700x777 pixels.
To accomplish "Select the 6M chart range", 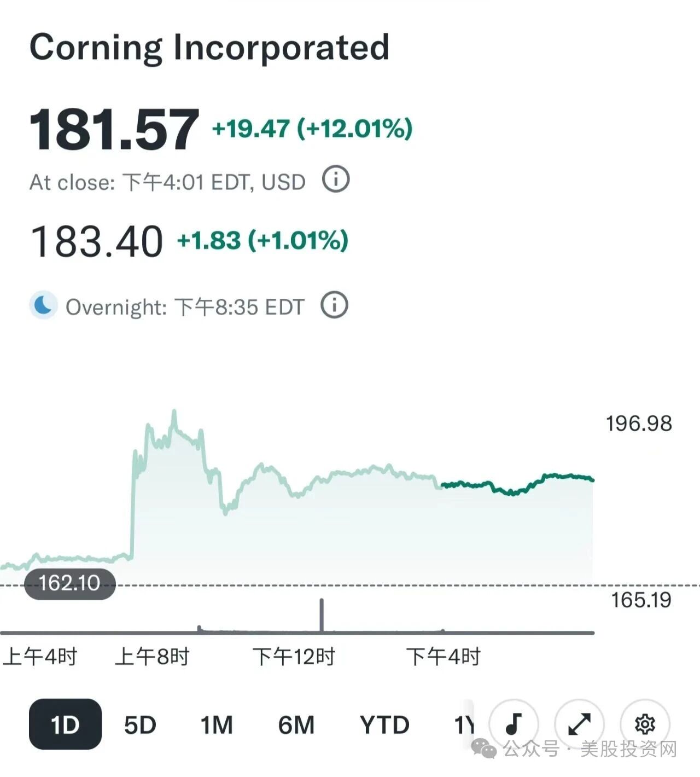I will [296, 725].
